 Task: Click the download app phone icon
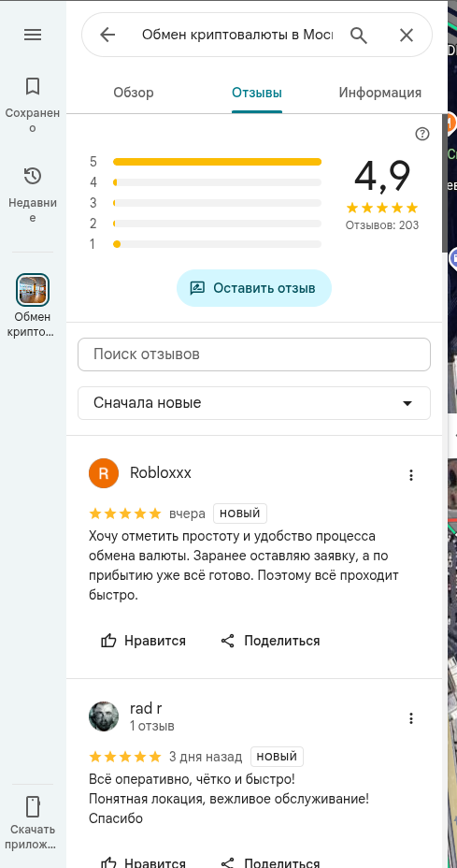(33, 807)
